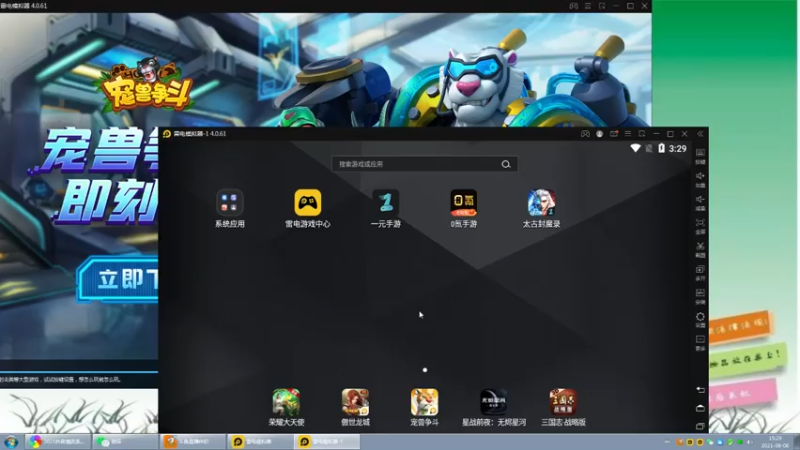Click the 3:29 clock in status bar
800x450 pixels.
[x=678, y=148]
